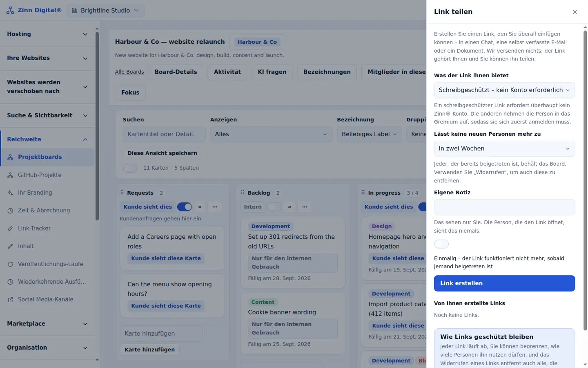
Task: Open the Beliebiges Label dropdown
Action: (369, 134)
